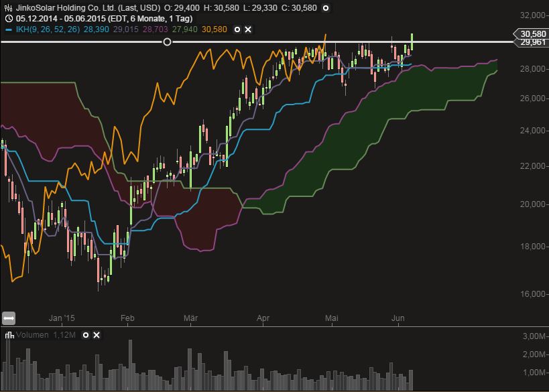Viewport: 549px width, 392px height.
Task: Click the 30,580 current price label on the axis
Action: [x=531, y=34]
